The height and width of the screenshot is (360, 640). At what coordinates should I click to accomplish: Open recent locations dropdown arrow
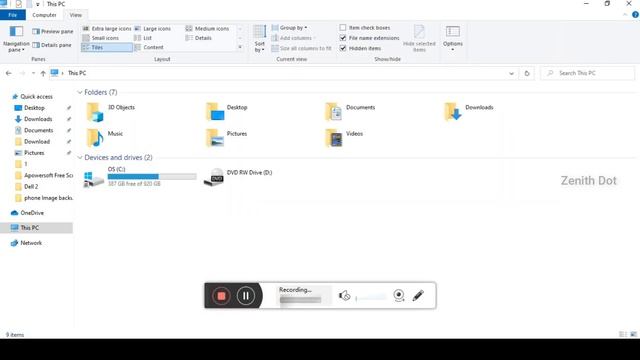pyautogui.click(x=33, y=73)
